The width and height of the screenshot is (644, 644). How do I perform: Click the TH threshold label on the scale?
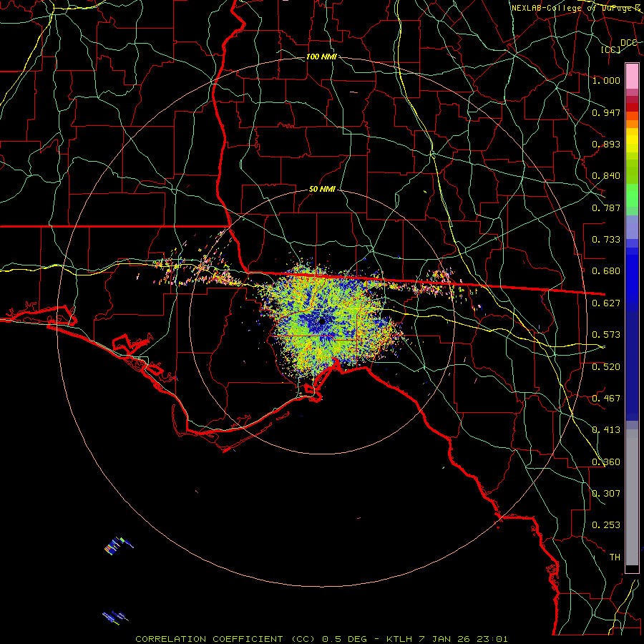click(x=615, y=557)
